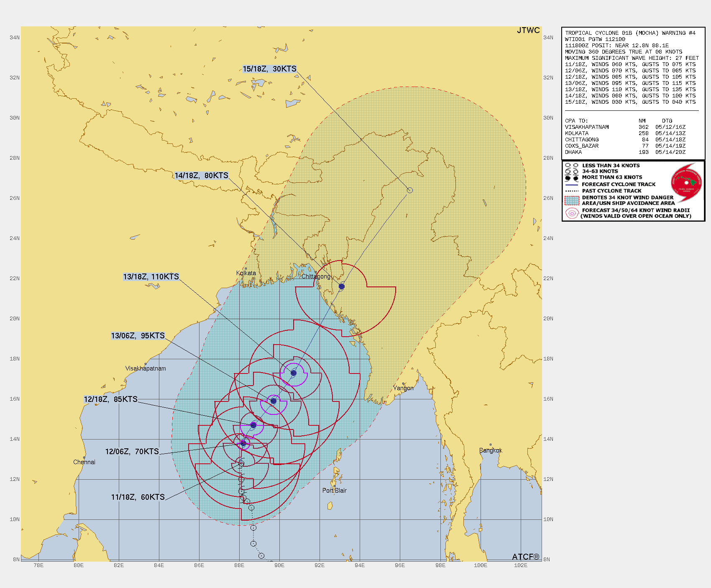Click the Chittagong city label
The width and height of the screenshot is (711, 588).
point(316,276)
